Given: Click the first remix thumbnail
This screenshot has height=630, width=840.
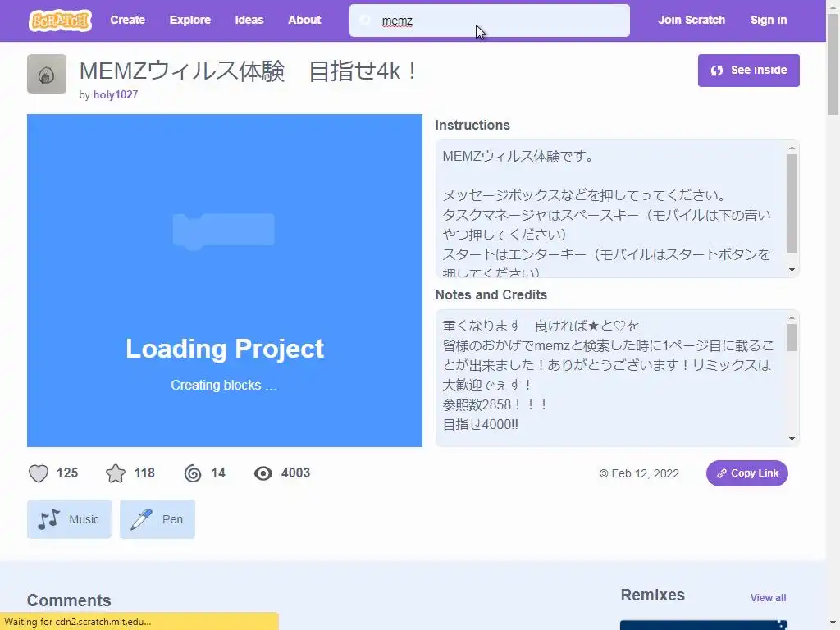Looking at the screenshot, I should pos(704,625).
